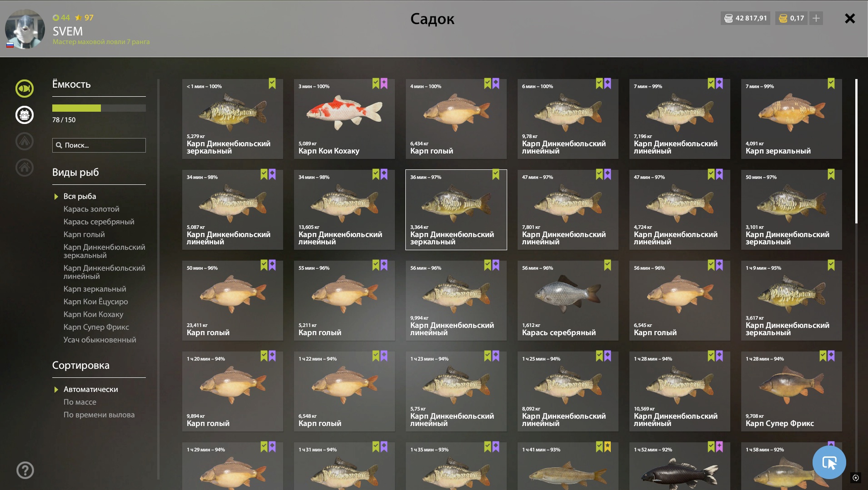Click the silver coins balance icon
The image size is (868, 490).
(728, 18)
